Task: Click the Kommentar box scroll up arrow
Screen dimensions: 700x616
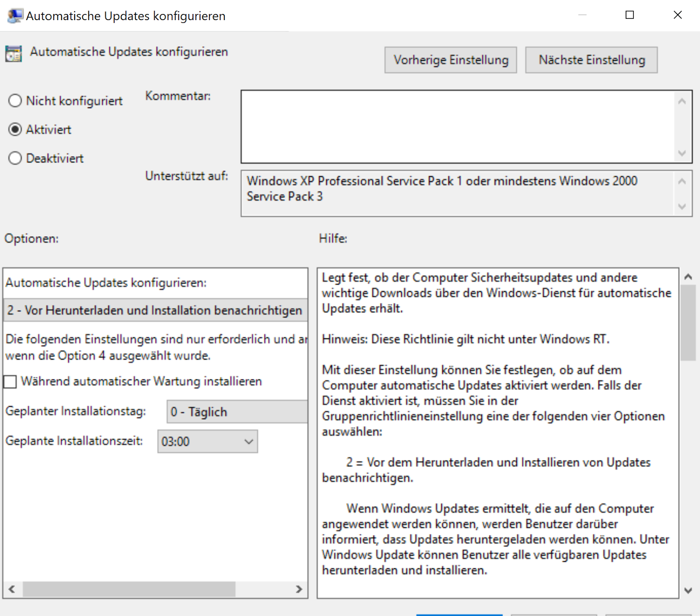Action: [682, 101]
